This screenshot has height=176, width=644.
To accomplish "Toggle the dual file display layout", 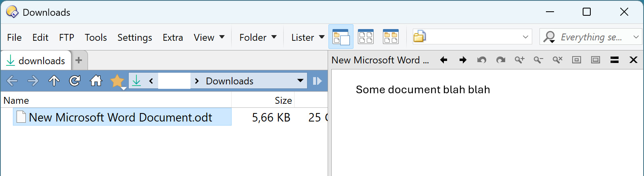I will [x=366, y=37].
